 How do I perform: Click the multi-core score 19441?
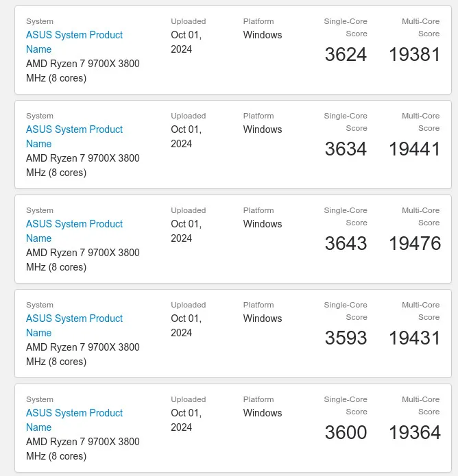(414, 149)
